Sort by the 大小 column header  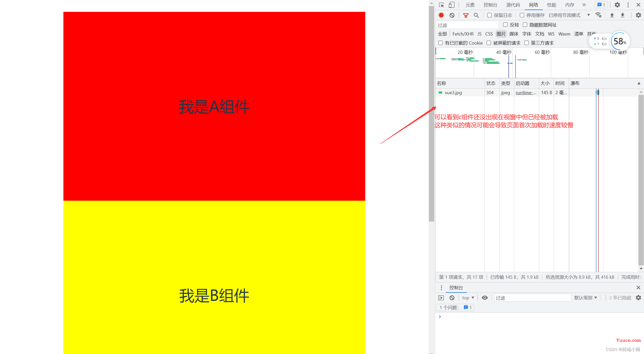pos(546,83)
